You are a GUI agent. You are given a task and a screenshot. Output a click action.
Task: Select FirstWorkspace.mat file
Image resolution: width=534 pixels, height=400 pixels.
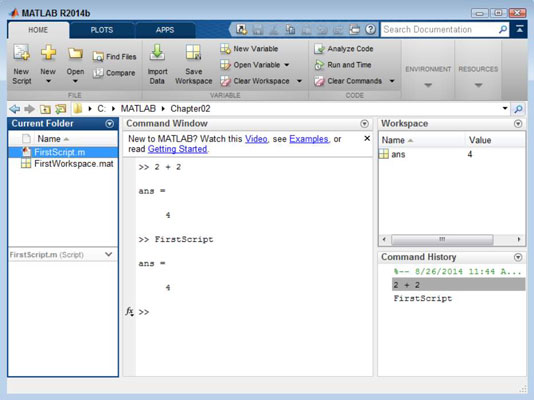click(63, 164)
